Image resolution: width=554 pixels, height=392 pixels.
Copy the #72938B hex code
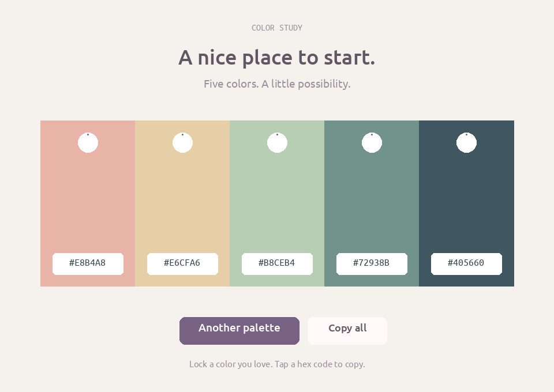coord(372,263)
